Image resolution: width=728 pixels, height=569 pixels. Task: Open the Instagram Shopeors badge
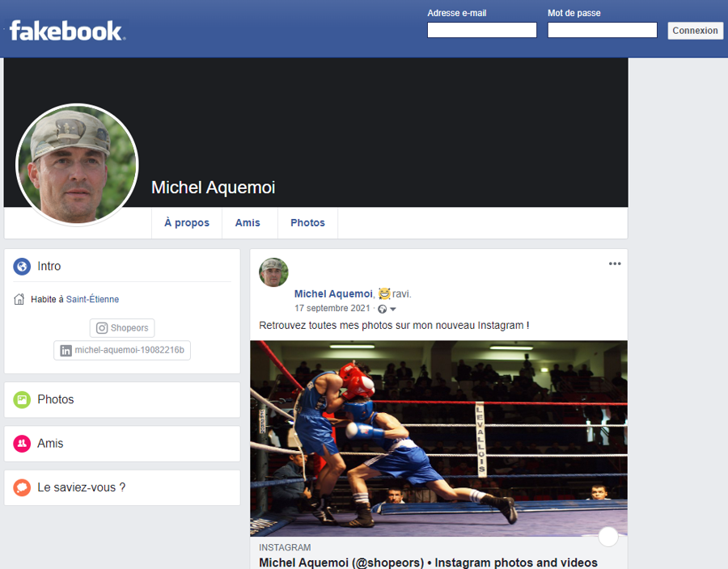[x=122, y=328]
